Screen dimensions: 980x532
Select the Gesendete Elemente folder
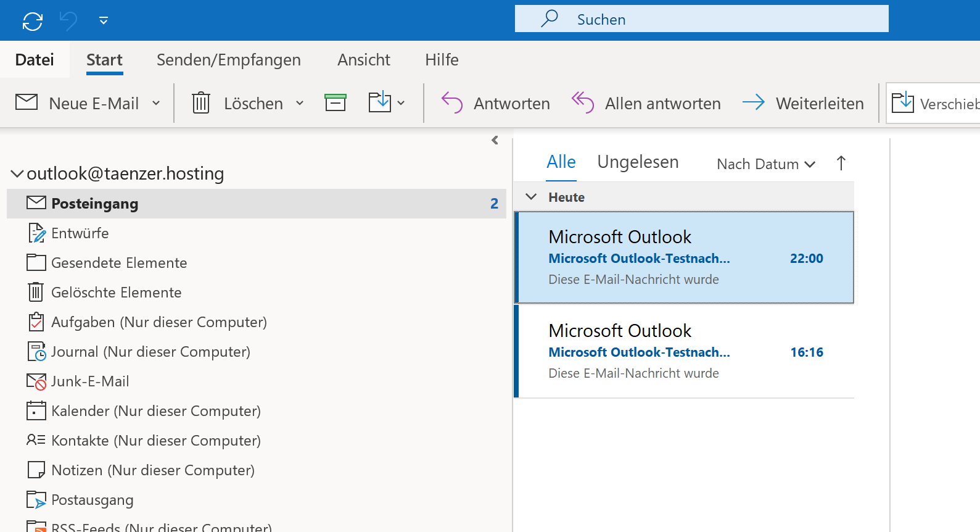click(x=118, y=263)
